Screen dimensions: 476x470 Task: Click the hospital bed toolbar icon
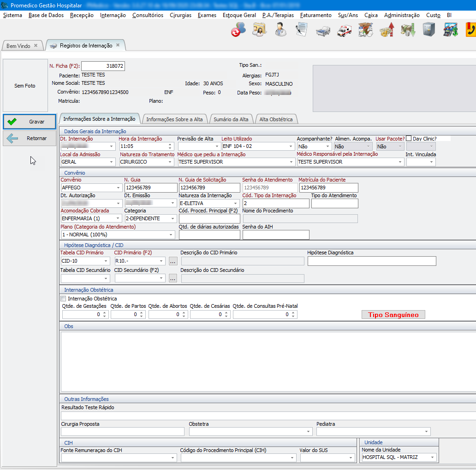323,30
